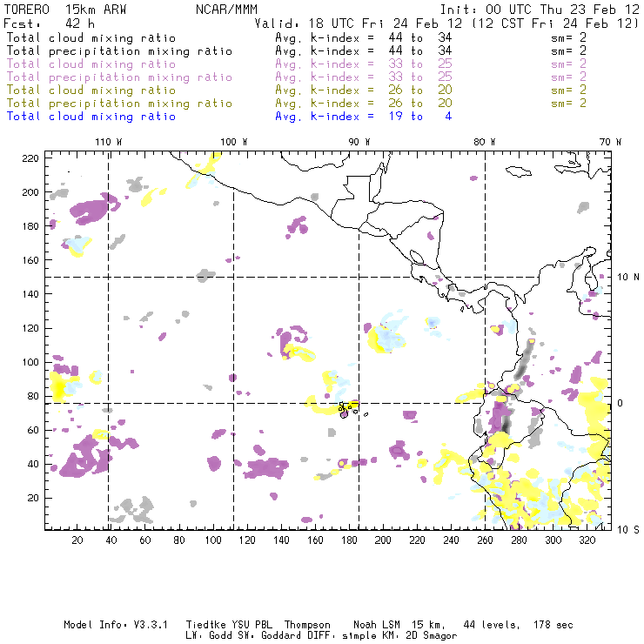644x644 pixels.
Task: Click the 'Fcst: 42 h' forecast hour text
Action: pos(49,23)
